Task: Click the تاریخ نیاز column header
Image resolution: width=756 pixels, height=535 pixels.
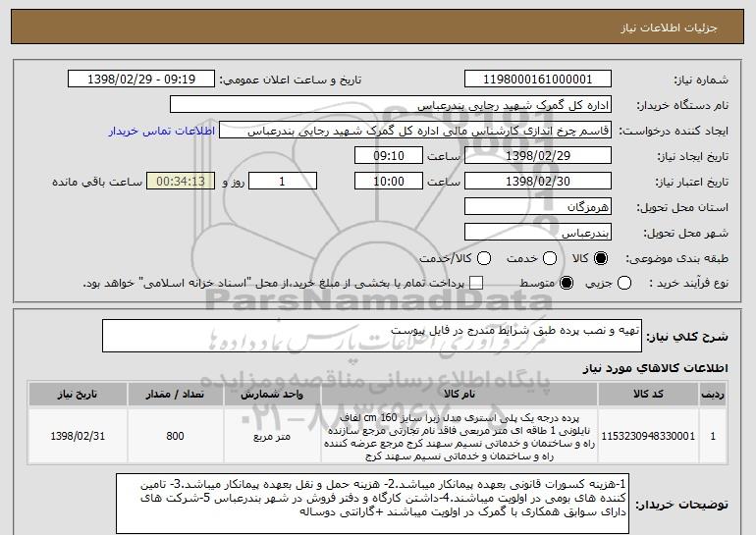Action: coord(78,395)
